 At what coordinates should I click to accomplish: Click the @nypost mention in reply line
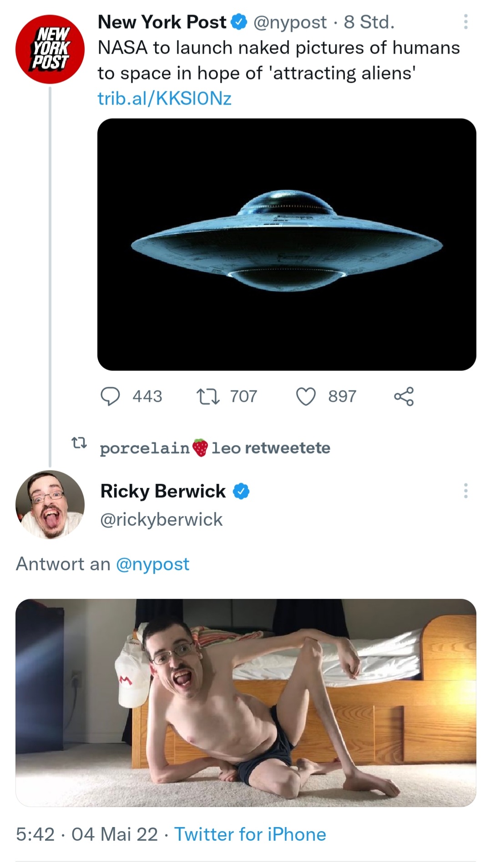click(x=152, y=564)
